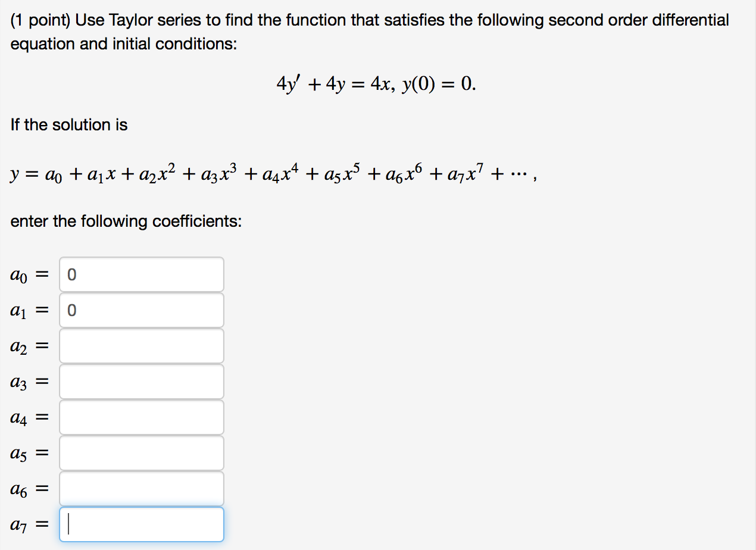Screen dimensions: 756x550
Task: Click the field next to a7 equals sign
Action: 141,524
